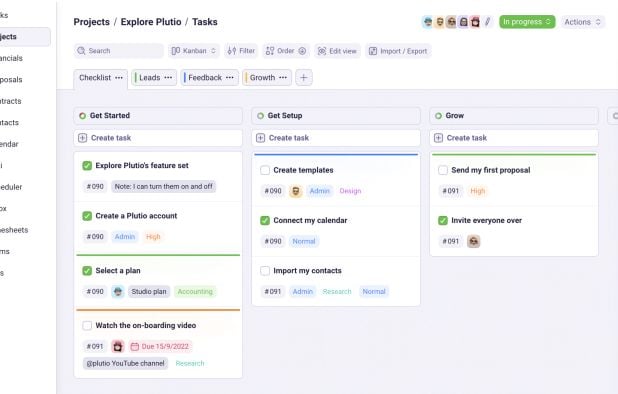The image size is (618, 394).
Task: Open the In progress status dropdown
Action: click(x=527, y=22)
